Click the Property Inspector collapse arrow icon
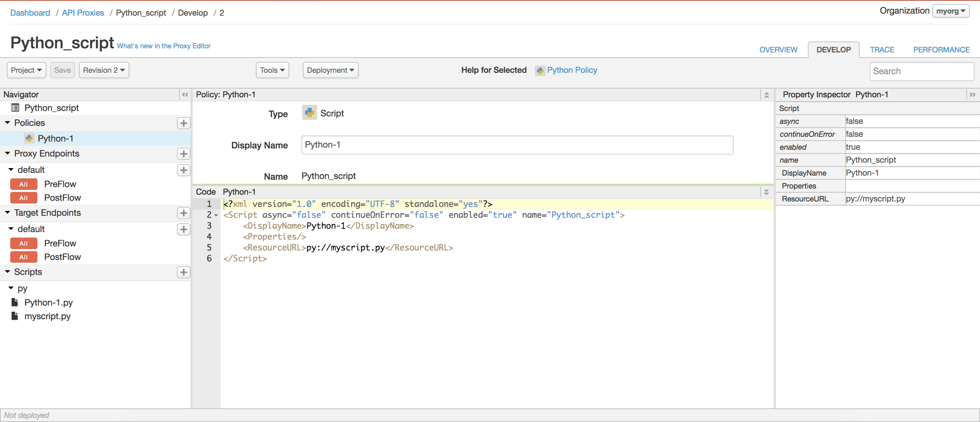Viewport: 980px width, 422px height. point(972,94)
